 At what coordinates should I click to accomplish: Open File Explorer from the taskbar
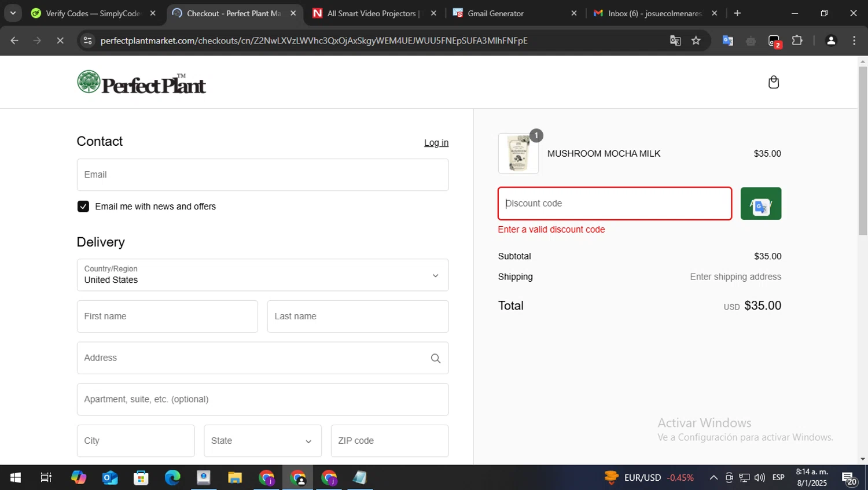point(235,478)
